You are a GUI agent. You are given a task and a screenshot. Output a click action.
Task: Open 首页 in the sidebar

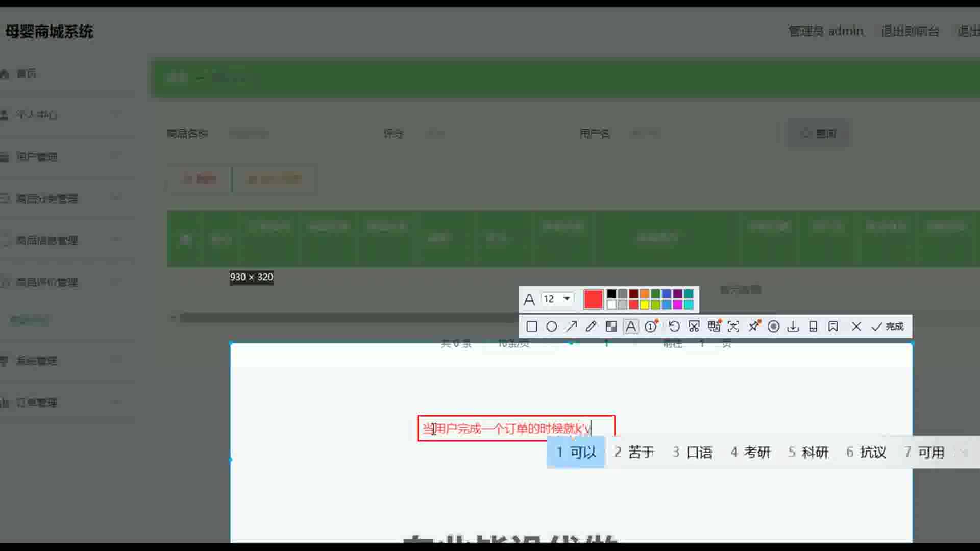click(x=26, y=73)
